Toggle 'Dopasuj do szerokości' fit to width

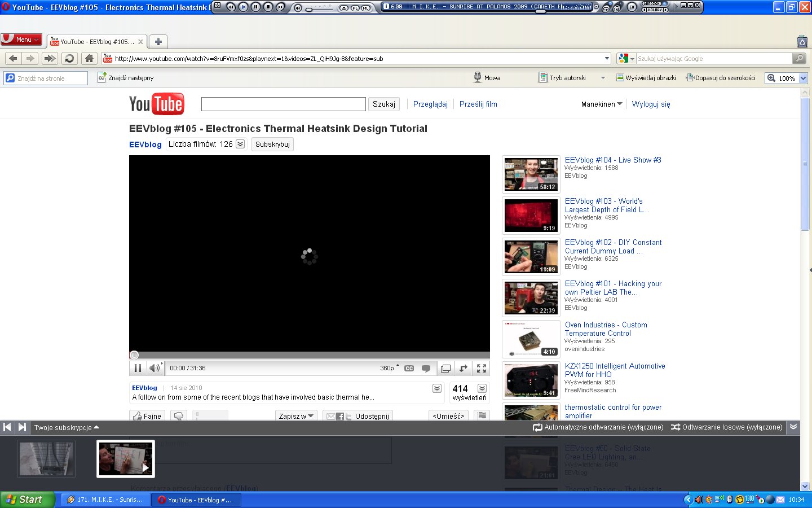click(721, 78)
